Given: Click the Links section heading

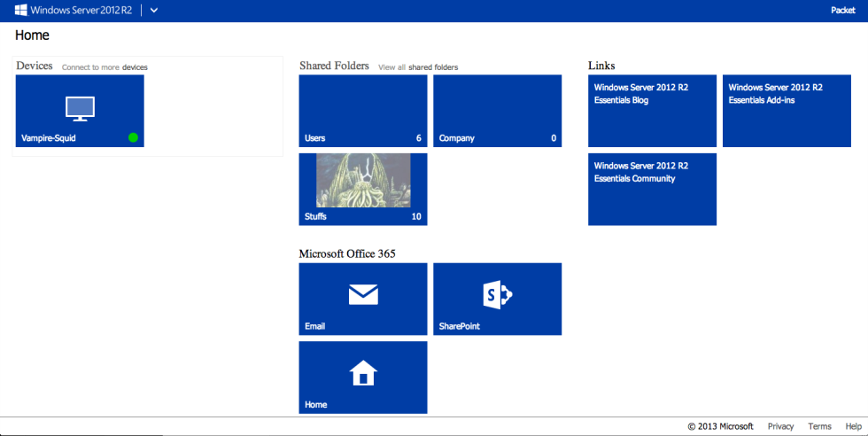Looking at the screenshot, I should click(601, 66).
